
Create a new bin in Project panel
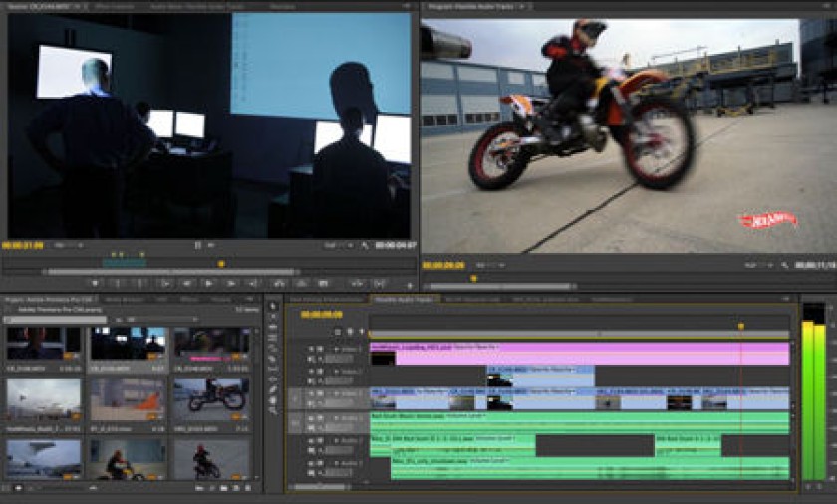[223, 488]
